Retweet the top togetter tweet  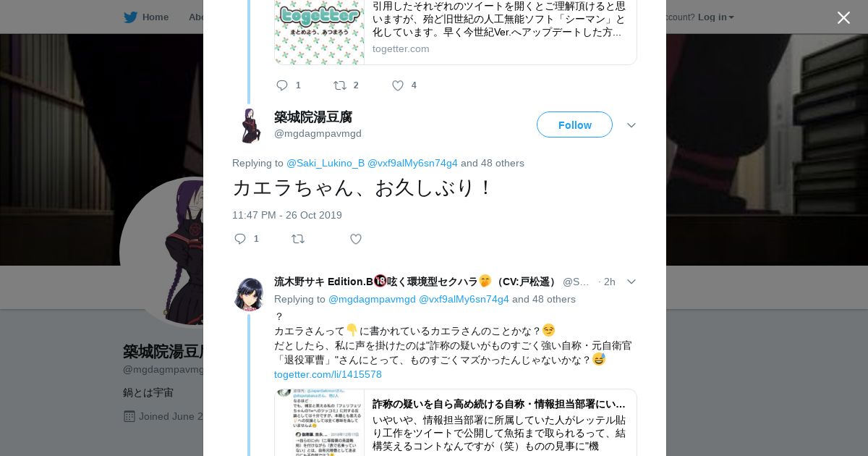340,85
